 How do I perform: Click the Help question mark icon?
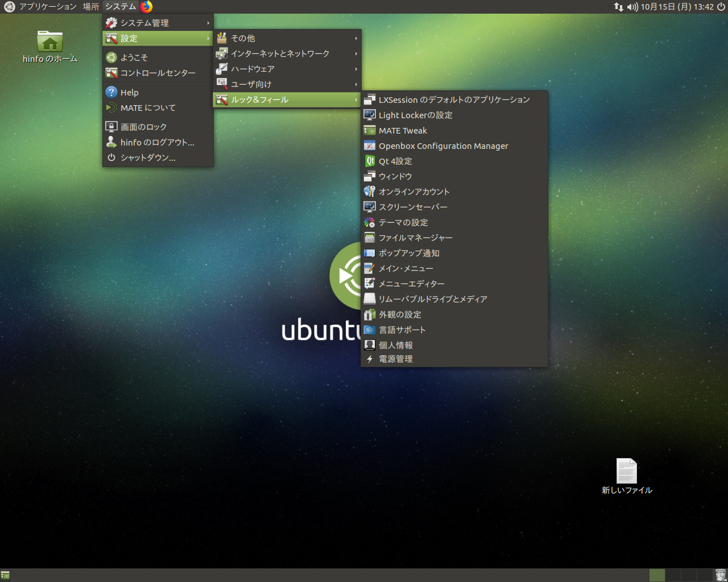[x=111, y=92]
